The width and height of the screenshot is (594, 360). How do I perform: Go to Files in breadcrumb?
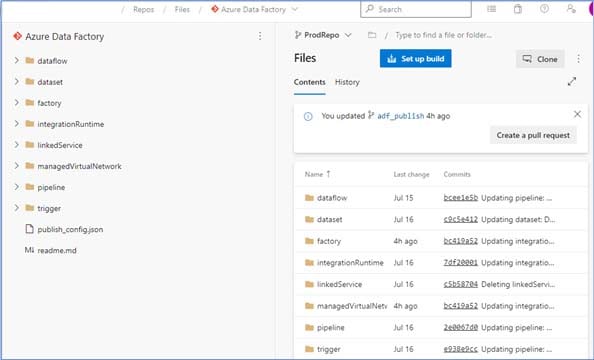pyautogui.click(x=182, y=9)
